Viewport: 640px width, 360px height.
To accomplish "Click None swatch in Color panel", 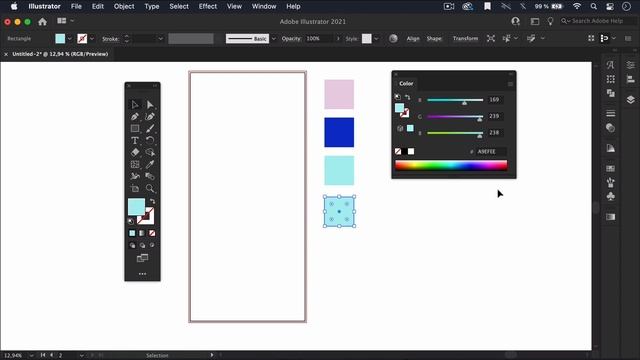I will pyautogui.click(x=398, y=151).
